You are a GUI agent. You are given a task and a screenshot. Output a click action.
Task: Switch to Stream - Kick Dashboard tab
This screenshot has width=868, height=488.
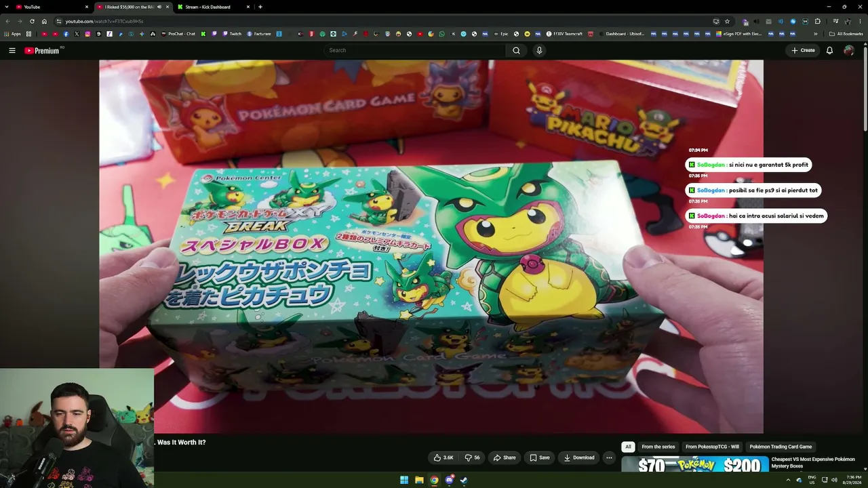pos(213,7)
